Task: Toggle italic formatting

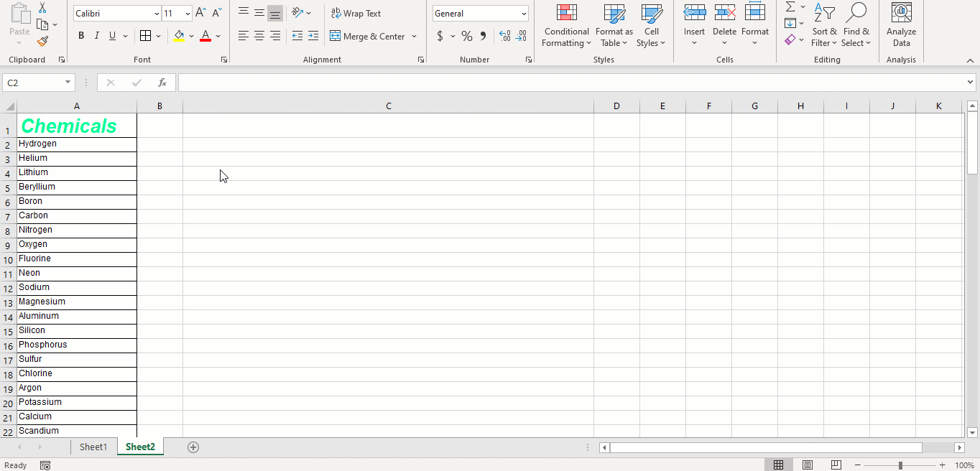Action: pos(96,35)
